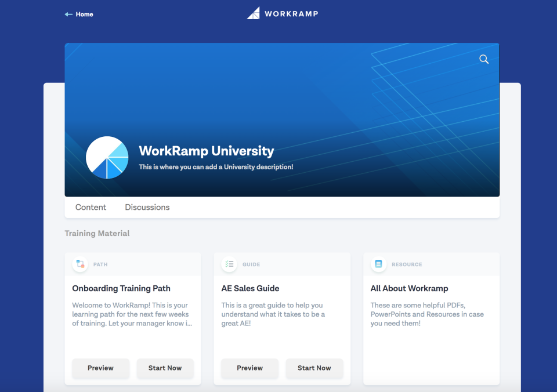Click the WorkRamp University pie-chart avatar

coord(107,158)
